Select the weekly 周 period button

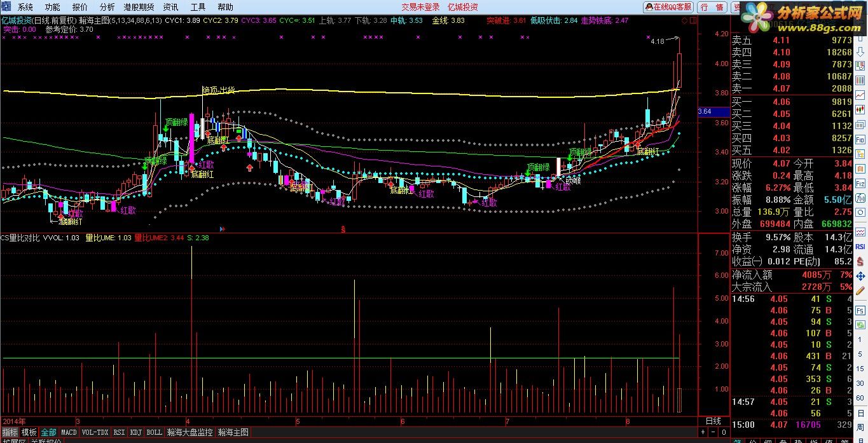pos(860,428)
